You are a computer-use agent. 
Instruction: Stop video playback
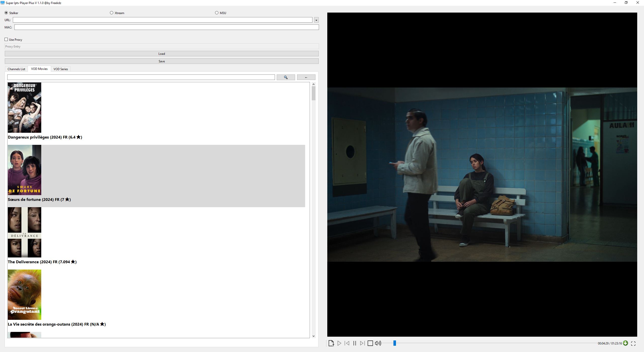(x=370, y=343)
